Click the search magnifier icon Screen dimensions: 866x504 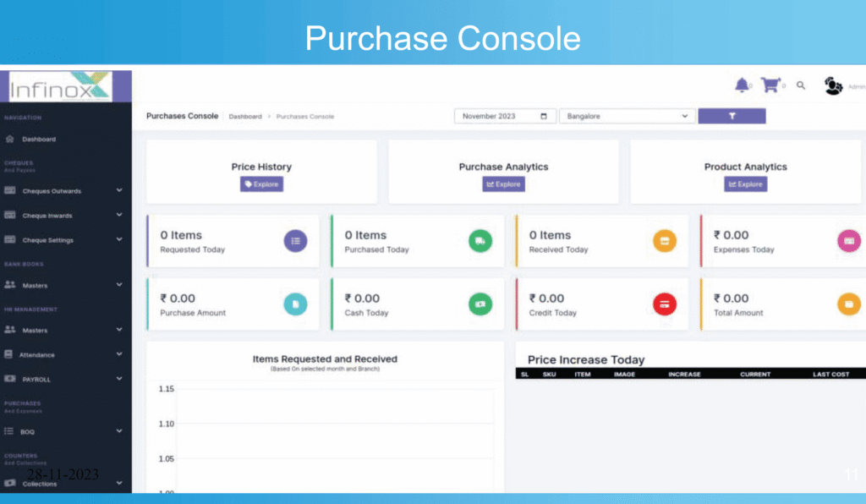pyautogui.click(x=801, y=85)
